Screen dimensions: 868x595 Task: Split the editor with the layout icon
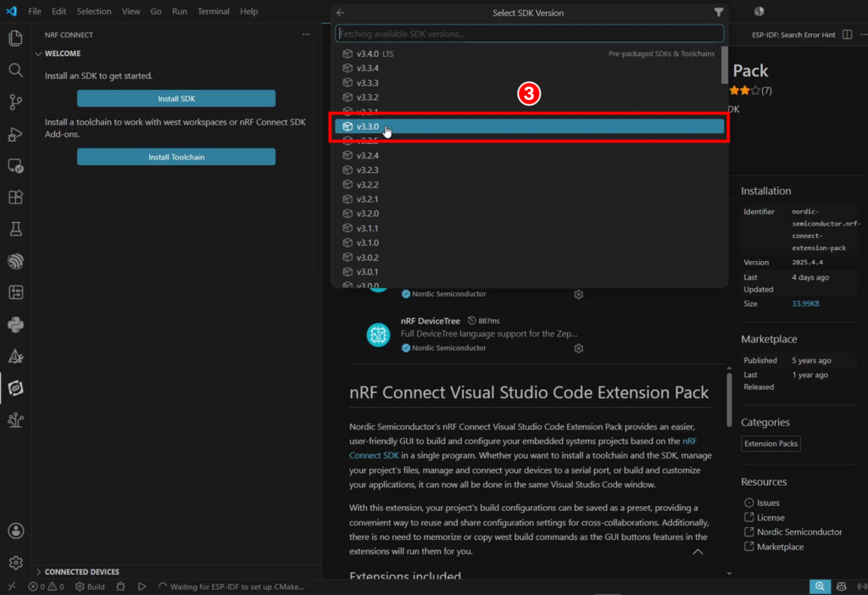point(847,34)
